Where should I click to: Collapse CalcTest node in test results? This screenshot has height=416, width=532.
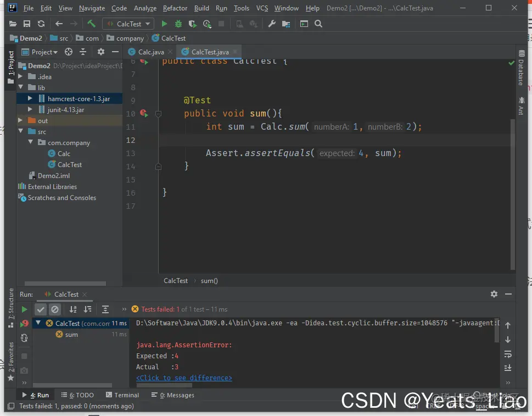pos(38,323)
